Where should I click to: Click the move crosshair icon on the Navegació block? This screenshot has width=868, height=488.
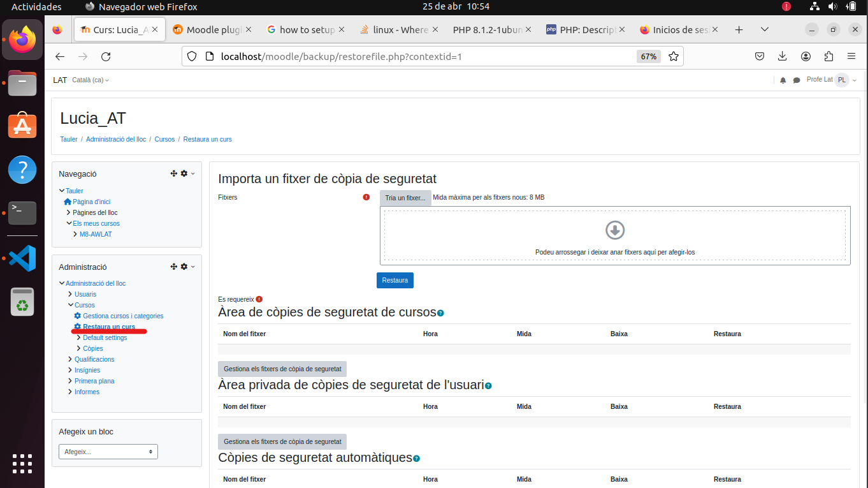coord(173,174)
